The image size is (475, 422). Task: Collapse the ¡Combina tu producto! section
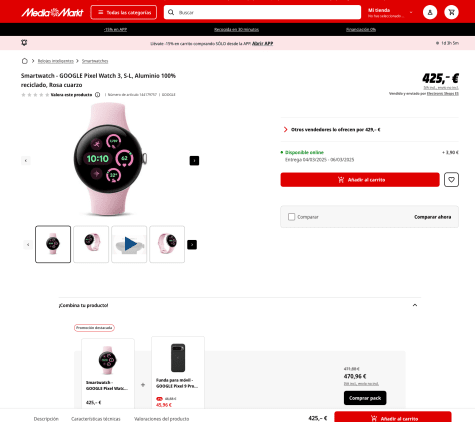pos(415,305)
